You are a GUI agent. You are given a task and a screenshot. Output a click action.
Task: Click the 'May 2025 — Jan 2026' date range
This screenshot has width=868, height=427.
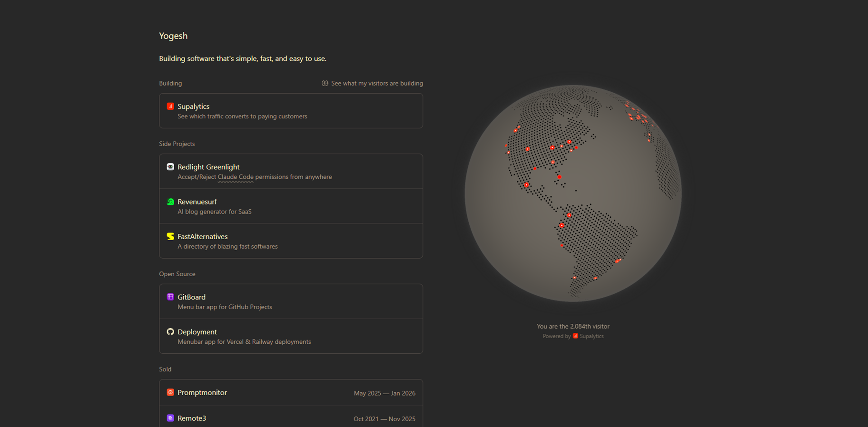point(385,393)
